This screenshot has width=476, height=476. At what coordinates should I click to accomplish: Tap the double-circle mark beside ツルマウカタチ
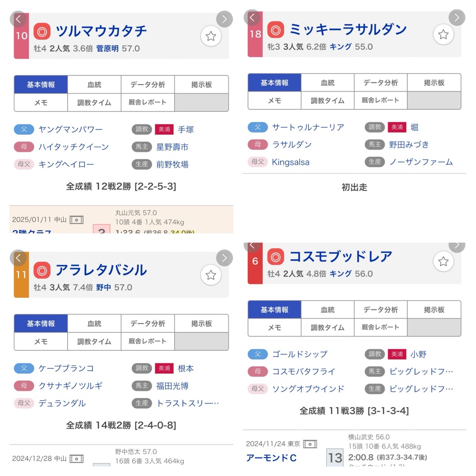pos(42,31)
